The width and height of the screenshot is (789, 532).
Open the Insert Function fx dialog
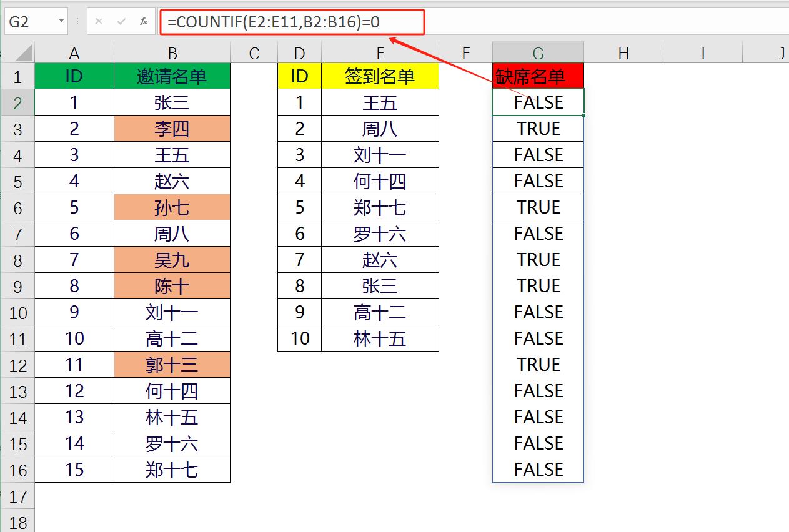click(x=144, y=22)
